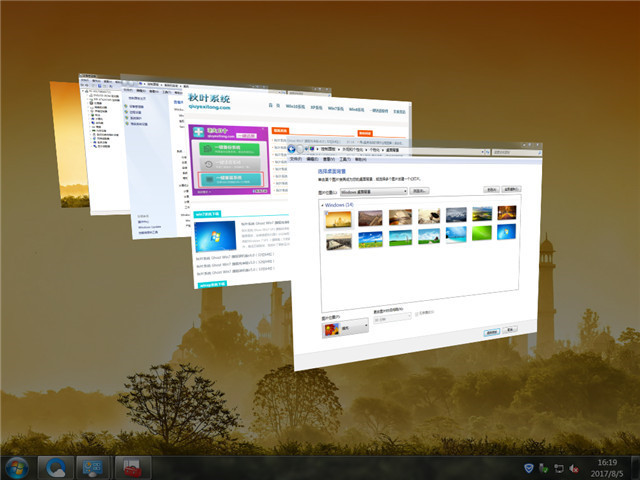Select the orange lantern-lit wallpaper thumbnail
The height and width of the screenshot is (480, 640).
pyautogui.click(x=507, y=213)
